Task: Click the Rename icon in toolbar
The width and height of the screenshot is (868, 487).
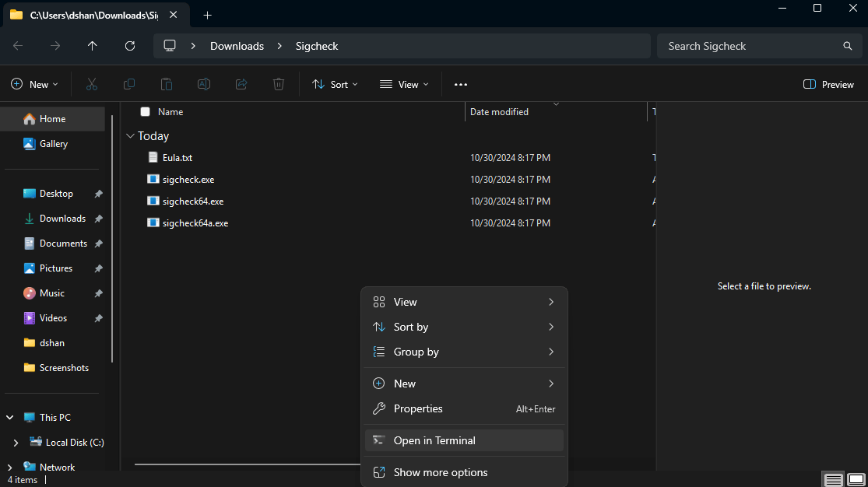Action: pyautogui.click(x=204, y=84)
